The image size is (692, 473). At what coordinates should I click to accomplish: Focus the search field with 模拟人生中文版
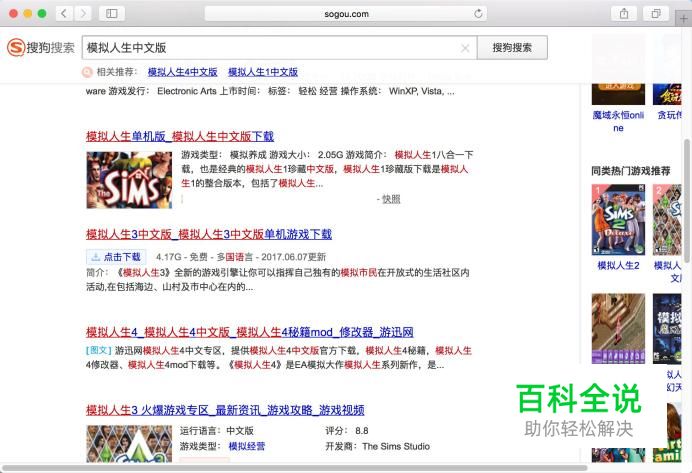279,48
